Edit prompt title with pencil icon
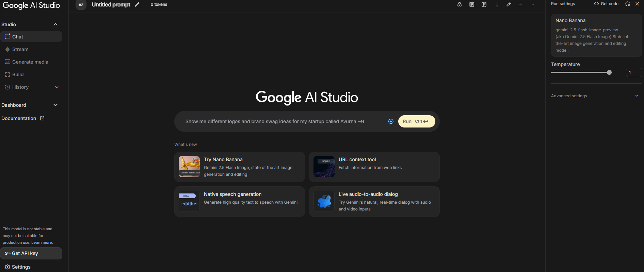This screenshot has width=644, height=272. coord(137,4)
